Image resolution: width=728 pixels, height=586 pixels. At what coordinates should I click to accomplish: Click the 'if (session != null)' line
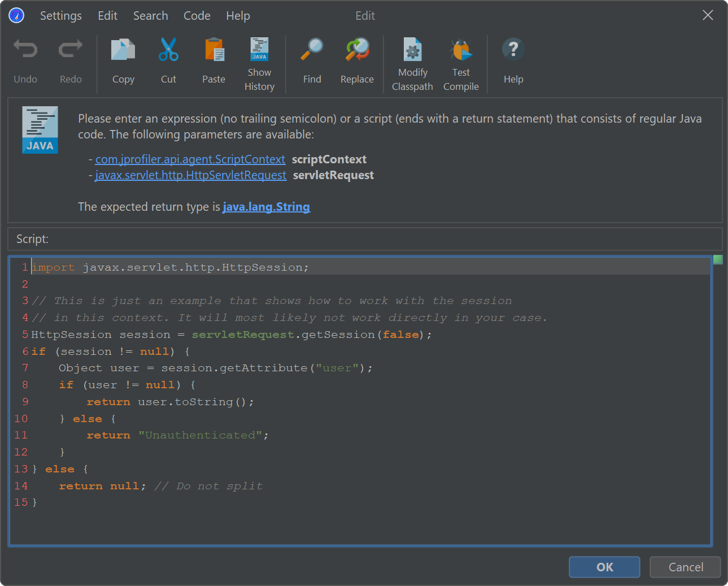coord(111,351)
